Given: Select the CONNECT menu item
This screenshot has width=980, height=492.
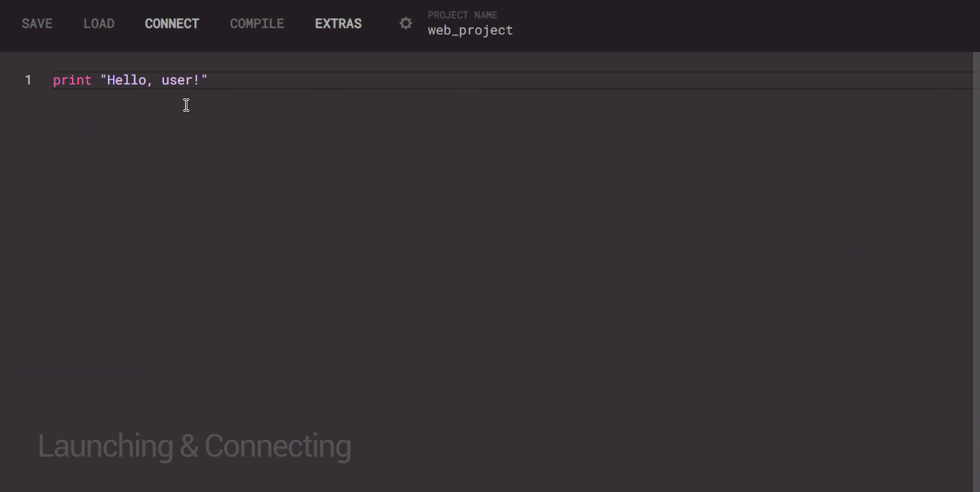Looking at the screenshot, I should (x=172, y=23).
